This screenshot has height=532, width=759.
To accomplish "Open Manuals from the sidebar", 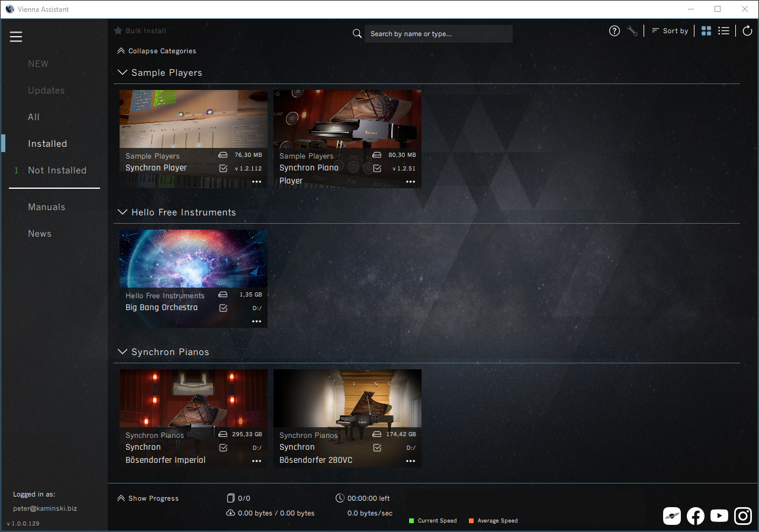I will click(x=46, y=207).
